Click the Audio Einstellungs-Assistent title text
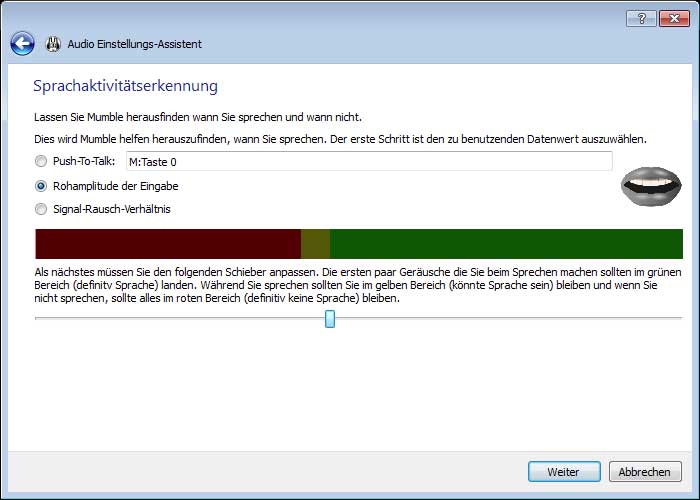The height and width of the screenshot is (500, 700). tap(134, 44)
